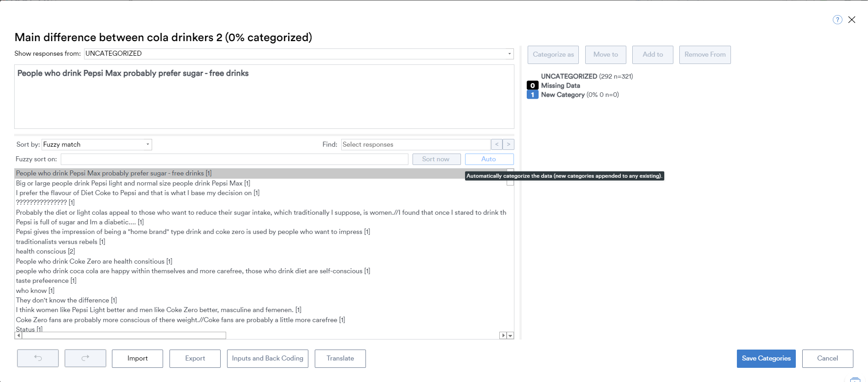The width and height of the screenshot is (868, 382).
Task: Select the UNCATEGORIZED category entry
Action: point(587,76)
